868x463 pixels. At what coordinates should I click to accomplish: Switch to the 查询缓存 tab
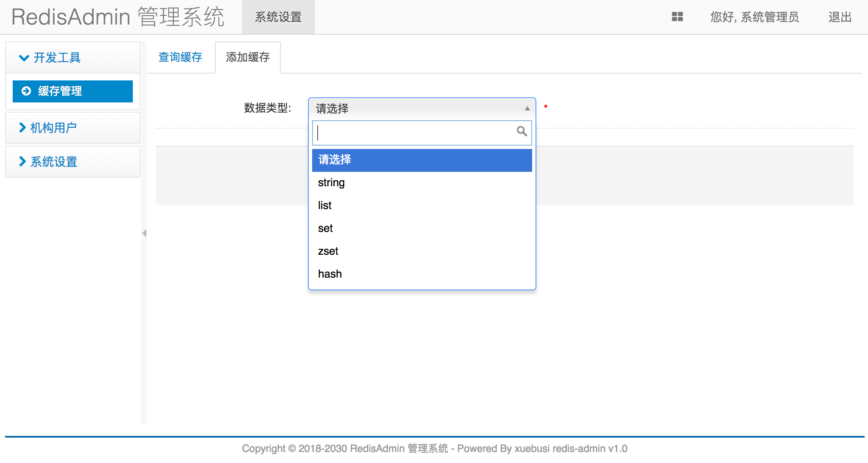[x=180, y=58]
